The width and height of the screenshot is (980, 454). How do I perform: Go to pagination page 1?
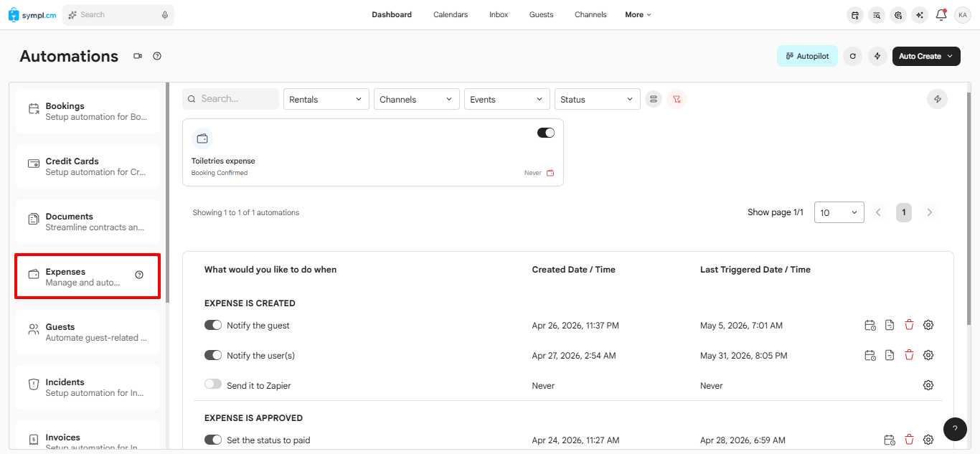coord(904,212)
